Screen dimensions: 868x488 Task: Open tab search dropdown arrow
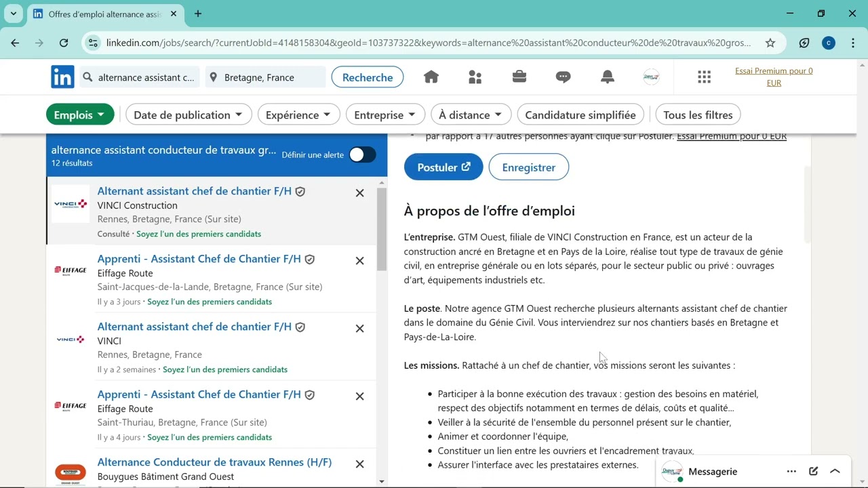14,14
